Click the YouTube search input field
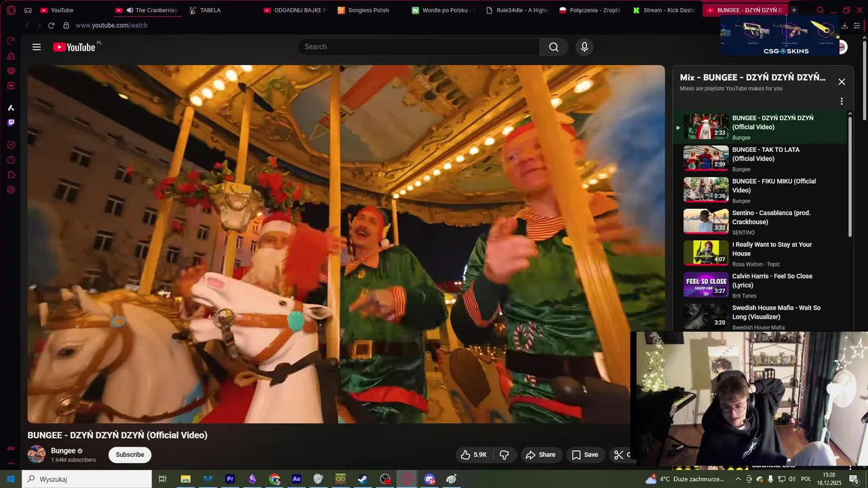 (x=418, y=47)
